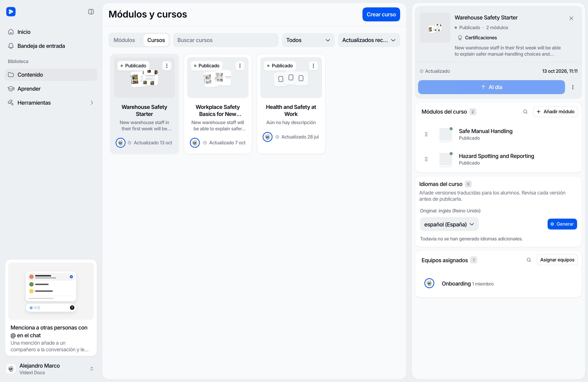Click author avatar on Workplace Safety Basics card
The image size is (588, 382).
(x=195, y=143)
